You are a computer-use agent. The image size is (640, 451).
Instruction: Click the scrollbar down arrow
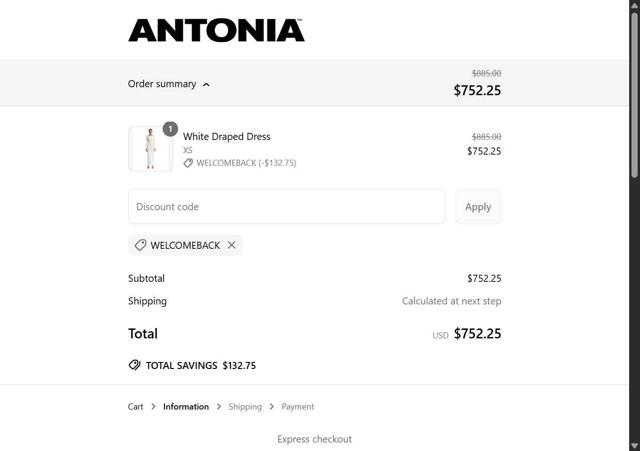(x=634, y=445)
